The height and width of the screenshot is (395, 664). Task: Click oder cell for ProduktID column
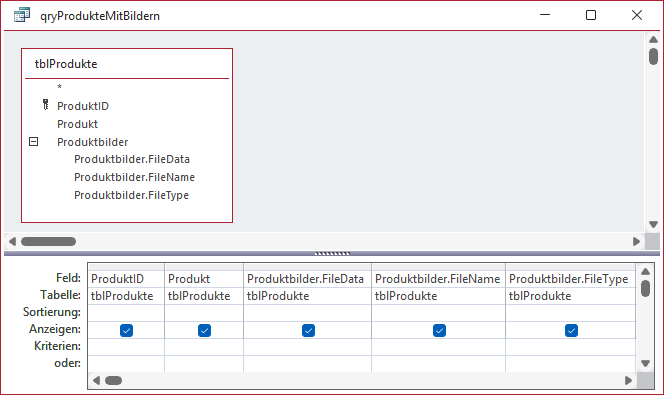point(126,364)
